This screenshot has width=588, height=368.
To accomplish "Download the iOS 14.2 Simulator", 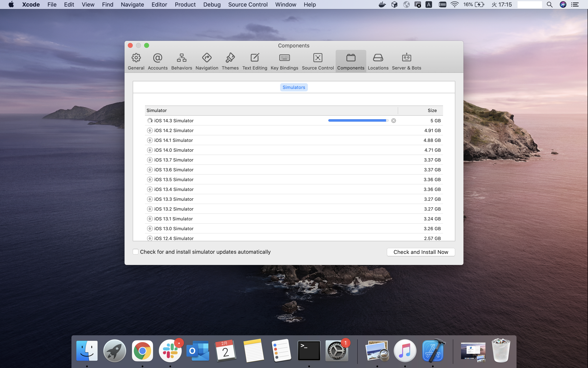I will pyautogui.click(x=150, y=130).
